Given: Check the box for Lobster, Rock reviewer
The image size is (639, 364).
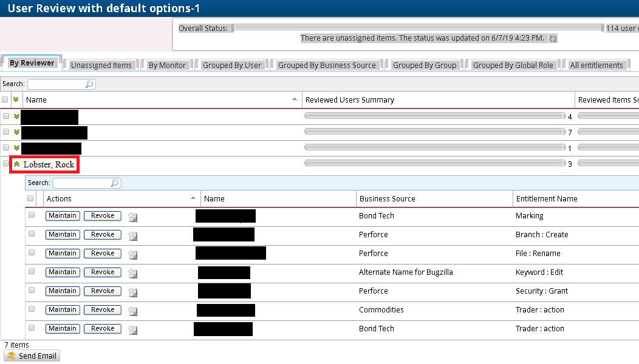Looking at the screenshot, I should (6, 164).
